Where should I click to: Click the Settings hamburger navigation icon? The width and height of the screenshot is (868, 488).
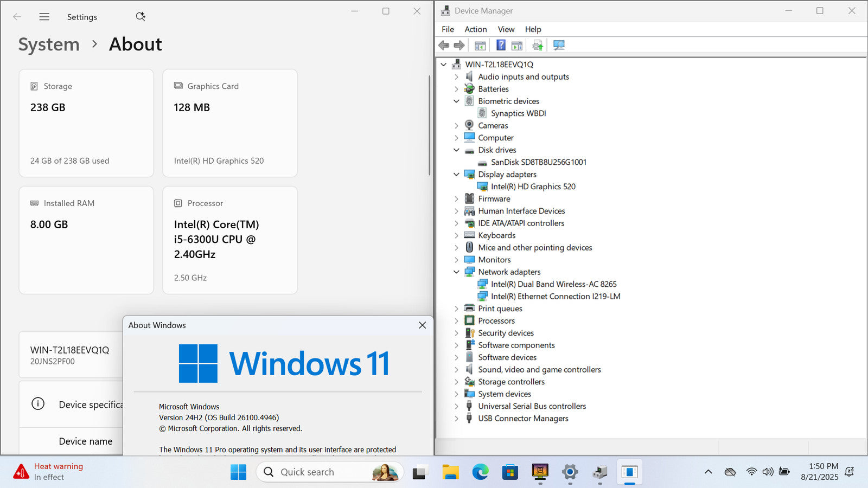(x=44, y=17)
